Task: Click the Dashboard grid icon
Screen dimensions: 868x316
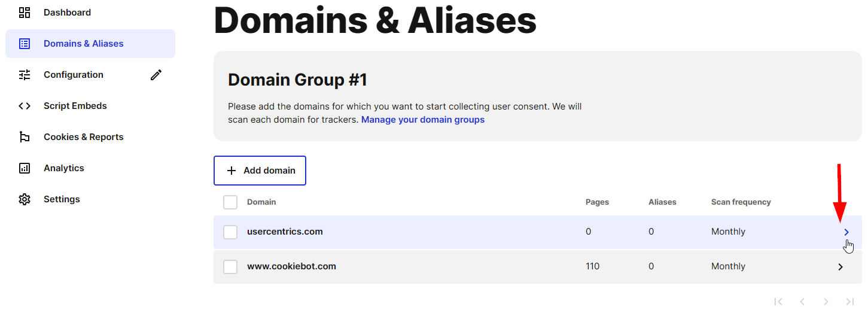Action: [x=25, y=13]
